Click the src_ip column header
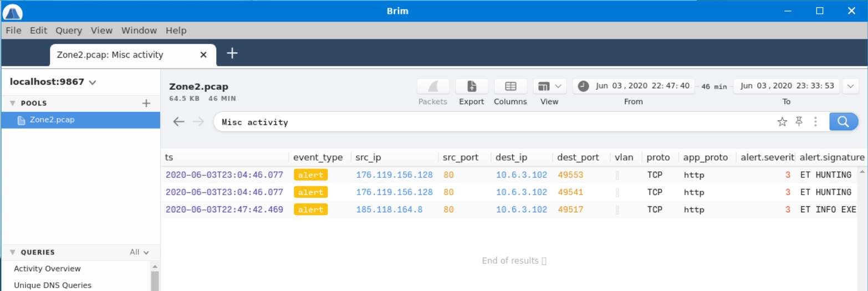Viewport: 868px width, 291px height. coord(369,157)
